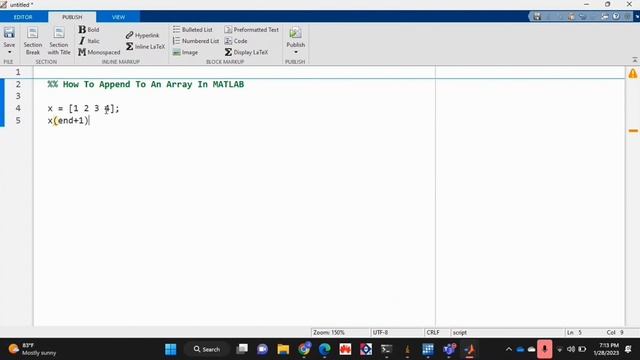The image size is (640, 360).
Task: Click the Publish button icon
Action: click(x=296, y=33)
